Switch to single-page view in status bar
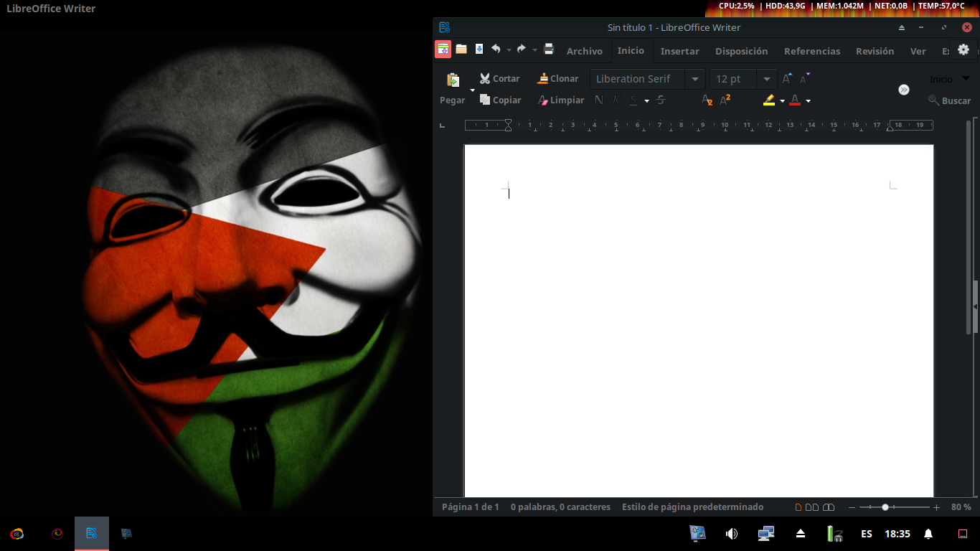 click(799, 507)
